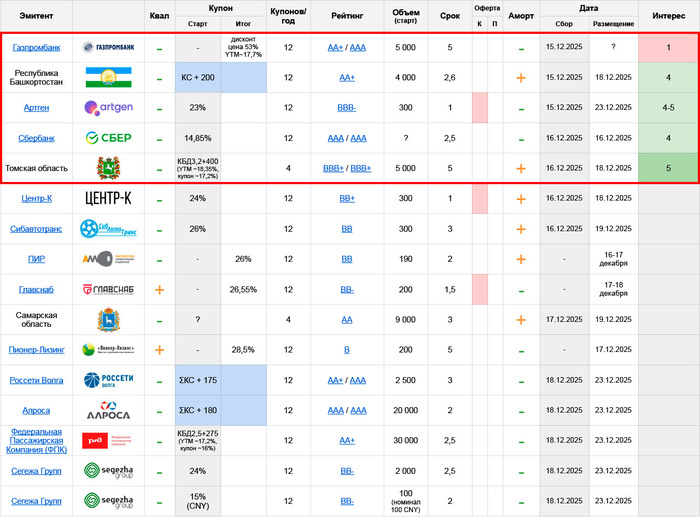Click the pink offer cell in Центр-К row
Image resolution: width=700 pixels, height=517 pixels.
click(x=479, y=199)
